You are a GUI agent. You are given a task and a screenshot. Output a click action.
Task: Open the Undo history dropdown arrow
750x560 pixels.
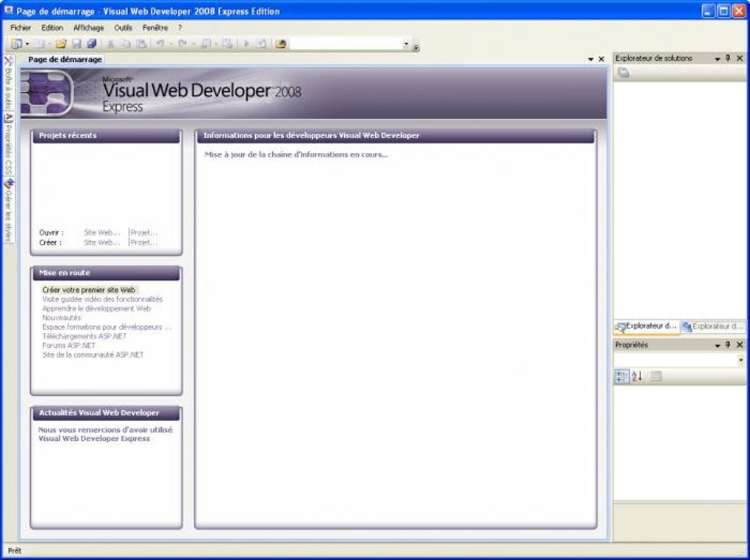coord(171,44)
